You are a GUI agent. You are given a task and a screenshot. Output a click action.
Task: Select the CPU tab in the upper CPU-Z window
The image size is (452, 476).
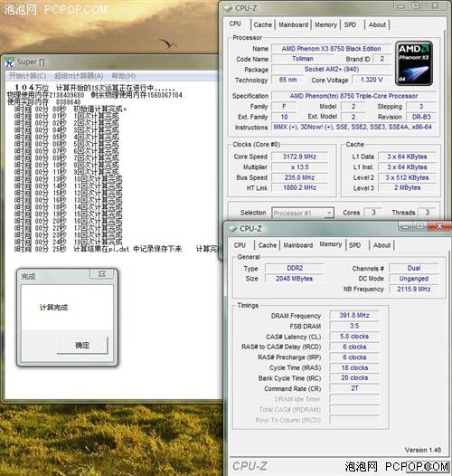tap(235, 24)
